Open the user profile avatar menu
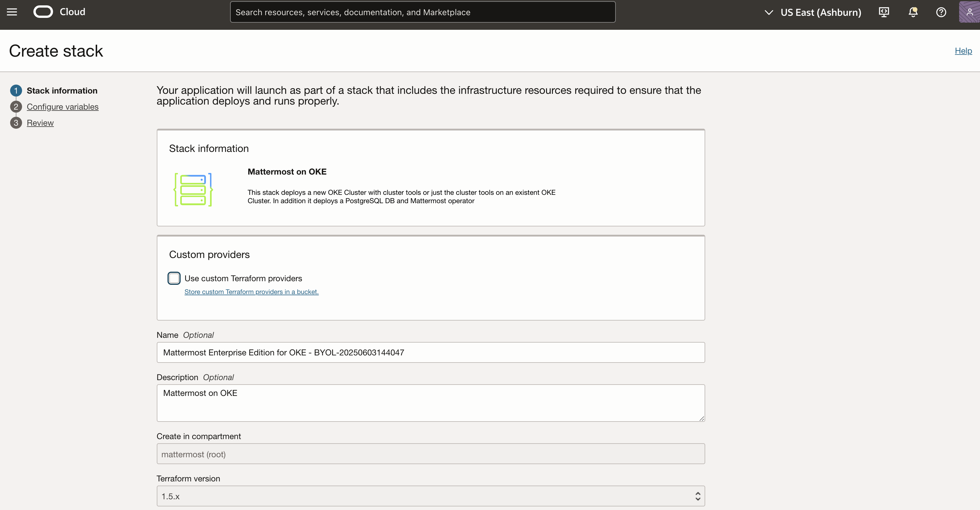 pyautogui.click(x=969, y=12)
